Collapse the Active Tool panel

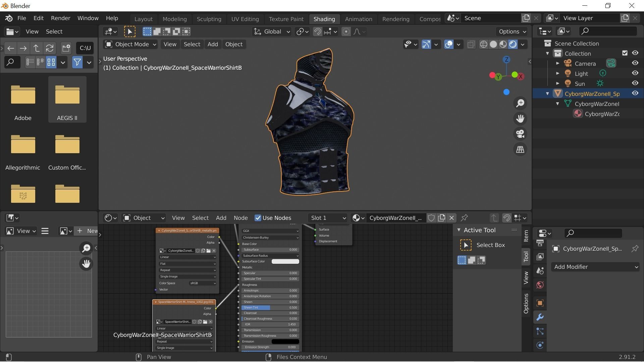(459, 230)
